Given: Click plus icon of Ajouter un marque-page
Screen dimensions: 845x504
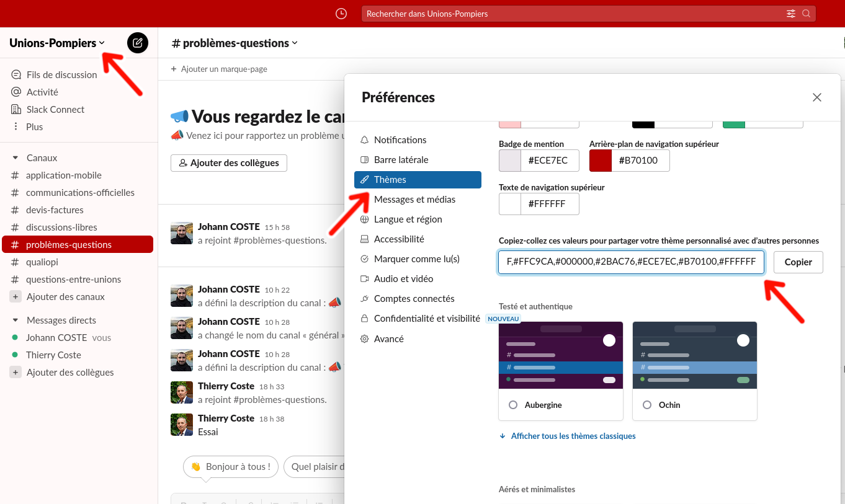Looking at the screenshot, I should [x=174, y=69].
